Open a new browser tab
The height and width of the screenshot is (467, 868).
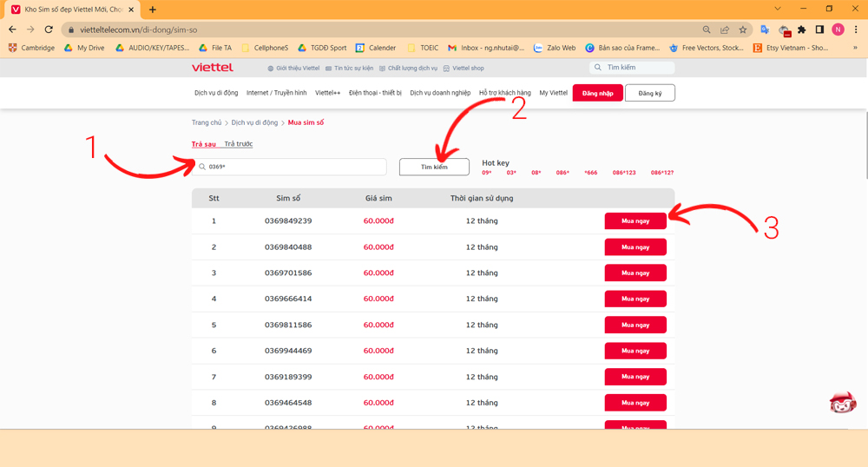pyautogui.click(x=153, y=10)
